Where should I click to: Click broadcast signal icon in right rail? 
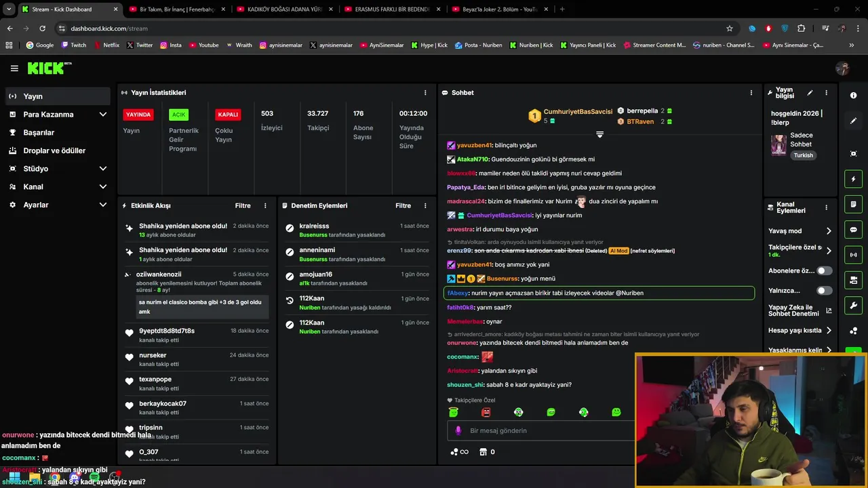tap(853, 255)
